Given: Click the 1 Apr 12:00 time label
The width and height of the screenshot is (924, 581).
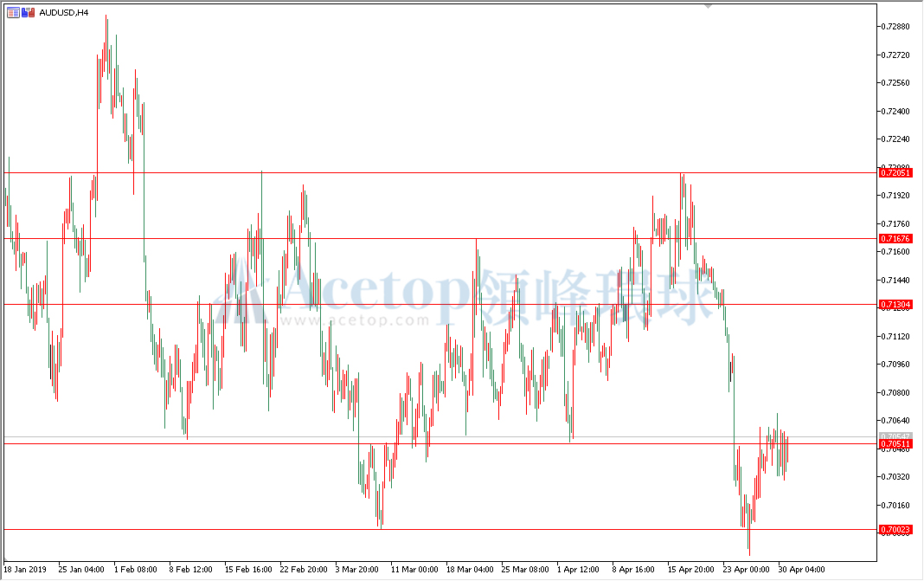Looking at the screenshot, I should point(578,569).
